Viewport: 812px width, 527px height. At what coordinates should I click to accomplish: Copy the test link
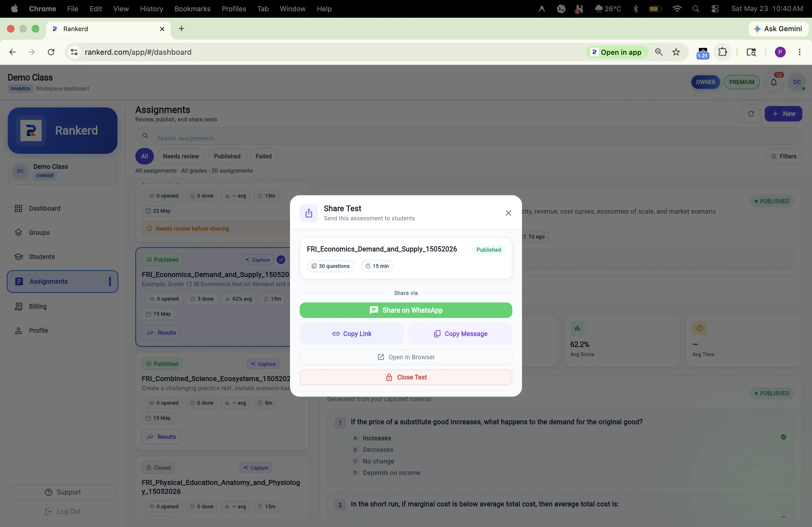click(x=351, y=334)
